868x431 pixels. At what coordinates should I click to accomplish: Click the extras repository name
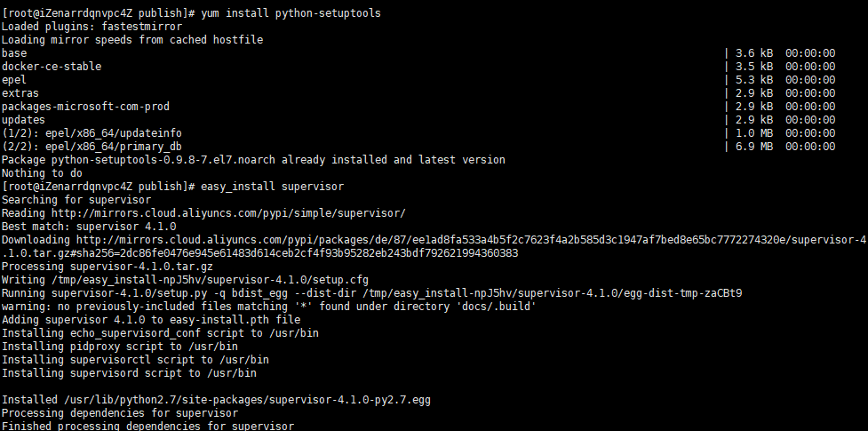coord(20,93)
